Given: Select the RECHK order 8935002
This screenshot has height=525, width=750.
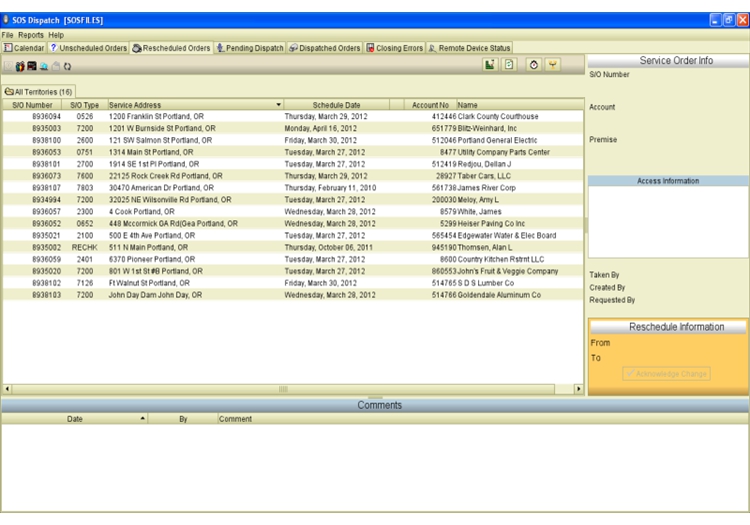Looking at the screenshot, I should 293,248.
